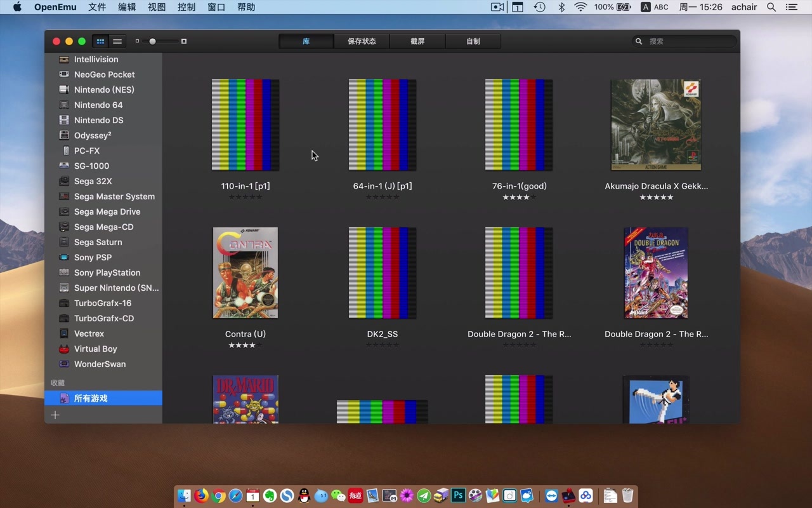Open the 控制 menu

click(x=187, y=7)
